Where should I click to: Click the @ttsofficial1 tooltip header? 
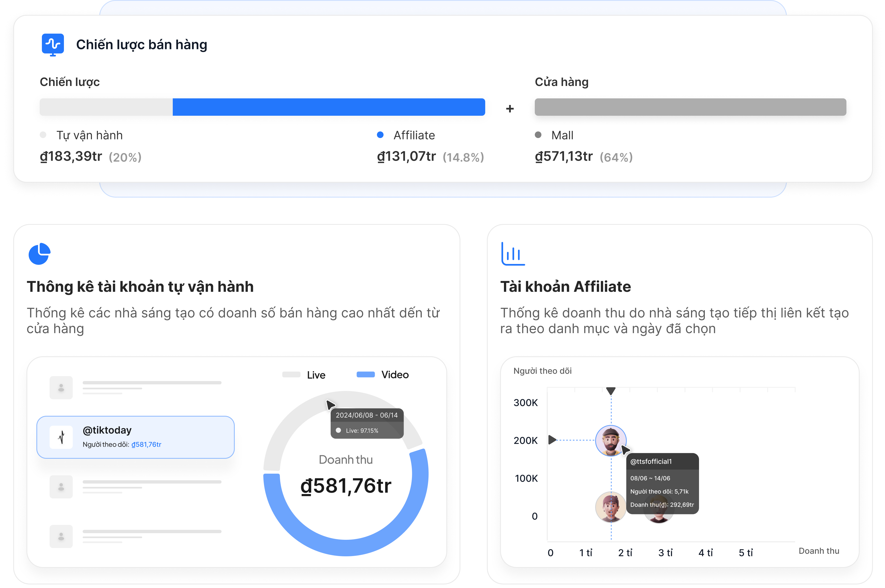point(663,461)
